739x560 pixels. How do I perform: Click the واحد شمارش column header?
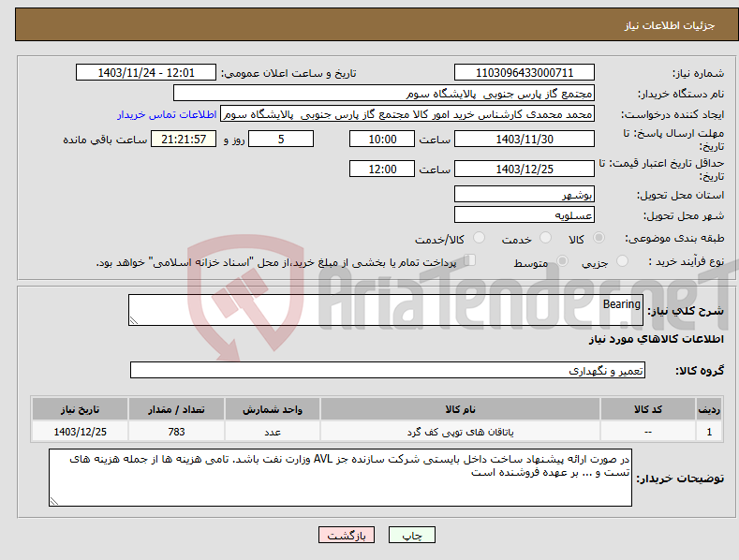pyautogui.click(x=273, y=409)
